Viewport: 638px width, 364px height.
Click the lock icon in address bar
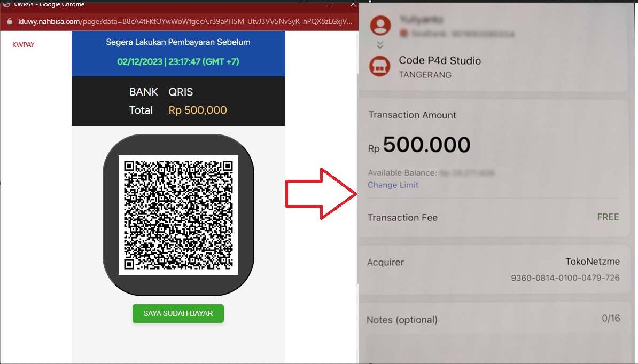click(10, 21)
